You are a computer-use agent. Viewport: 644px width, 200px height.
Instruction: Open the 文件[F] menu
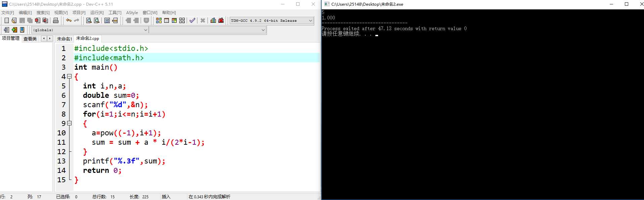7,12
